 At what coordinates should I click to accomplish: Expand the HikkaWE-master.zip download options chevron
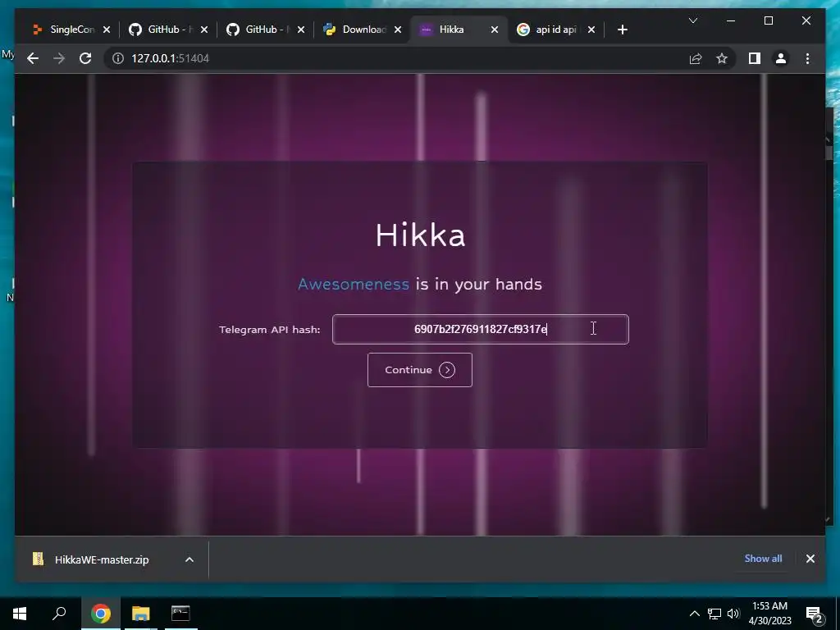click(x=189, y=559)
